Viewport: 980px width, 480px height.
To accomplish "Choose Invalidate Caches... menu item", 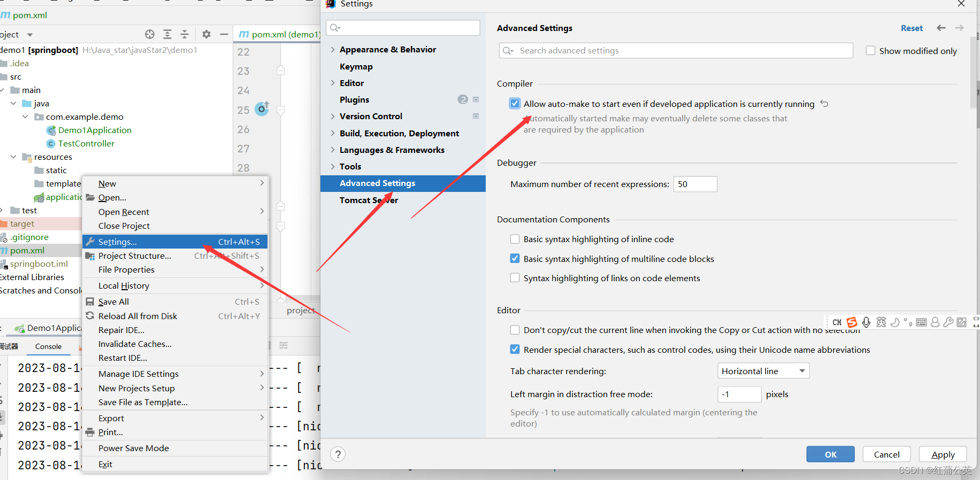I will (175, 344).
